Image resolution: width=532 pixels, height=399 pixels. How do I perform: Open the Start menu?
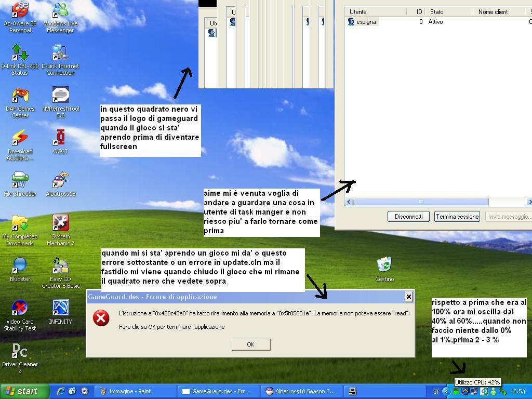click(24, 391)
